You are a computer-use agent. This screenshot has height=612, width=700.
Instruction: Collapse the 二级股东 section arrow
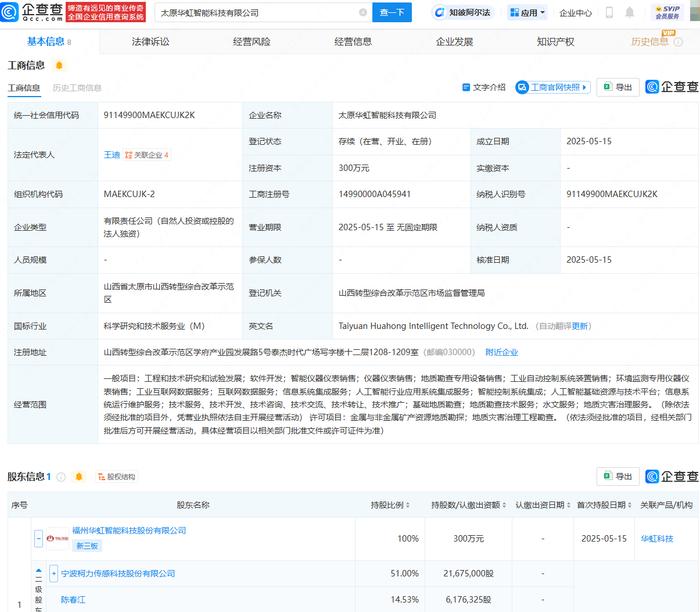[x=38, y=570]
